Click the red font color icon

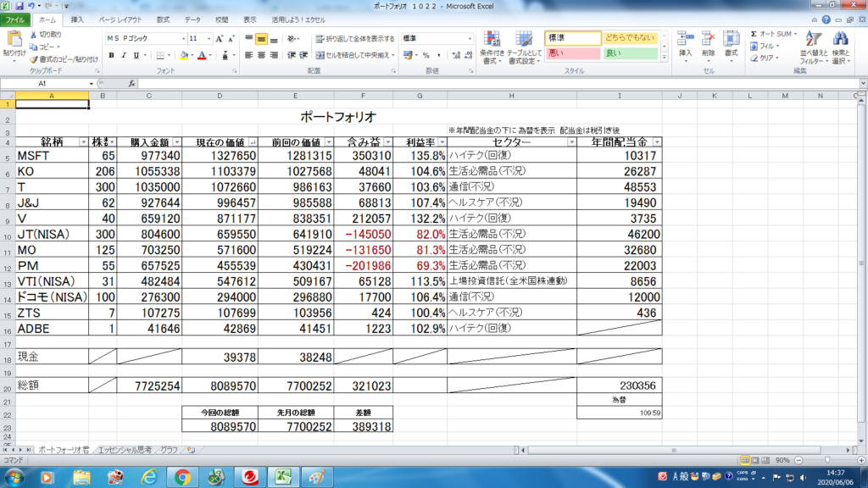click(202, 55)
